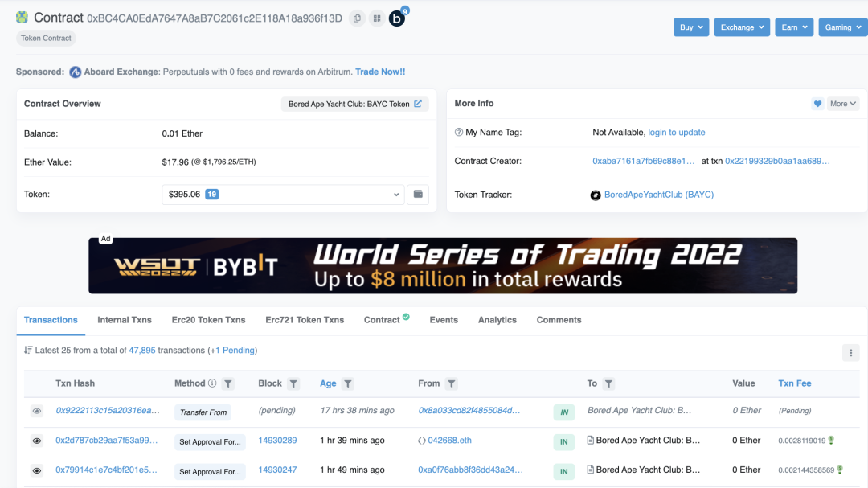
Task: Filter by Age funnel icon
Action: pos(348,383)
